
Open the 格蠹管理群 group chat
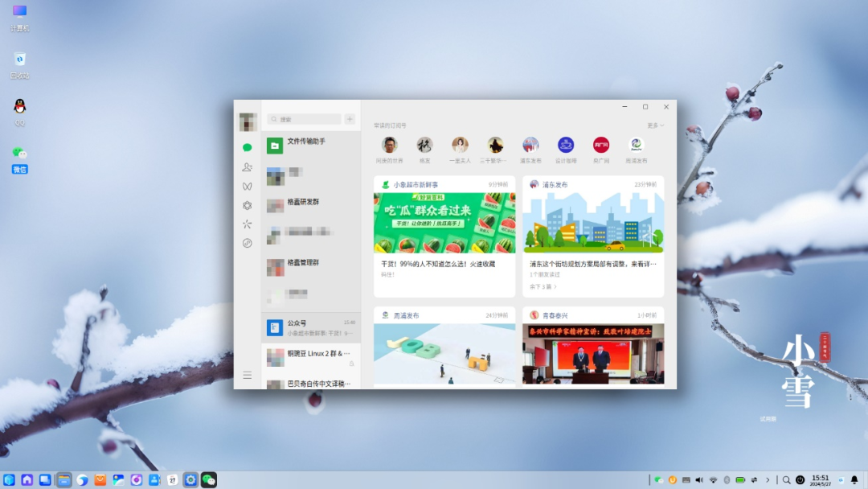pos(311,267)
